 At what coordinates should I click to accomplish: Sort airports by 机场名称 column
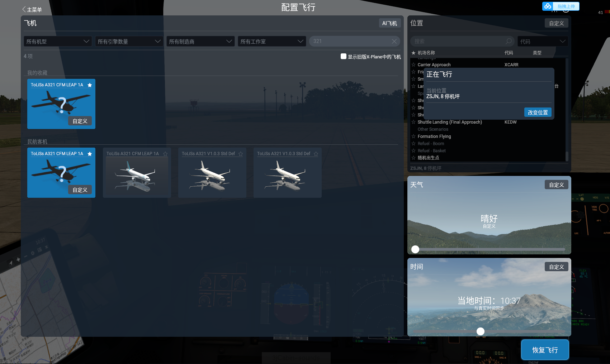coord(426,53)
